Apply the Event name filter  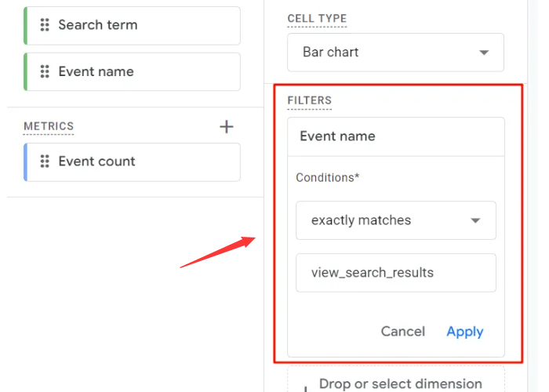click(464, 332)
